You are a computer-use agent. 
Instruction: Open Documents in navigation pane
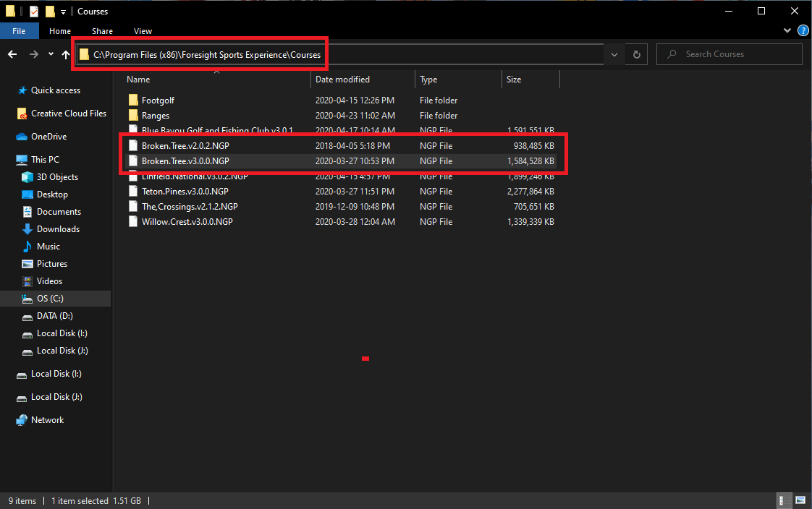point(59,212)
